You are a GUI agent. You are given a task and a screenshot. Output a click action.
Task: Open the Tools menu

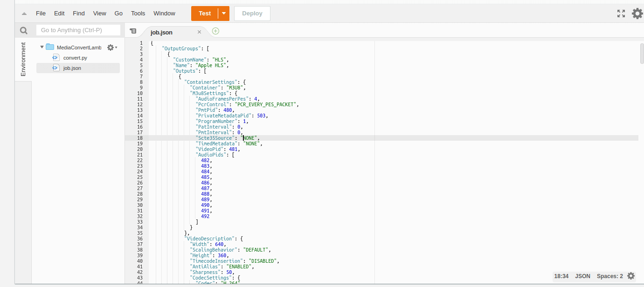click(x=138, y=13)
